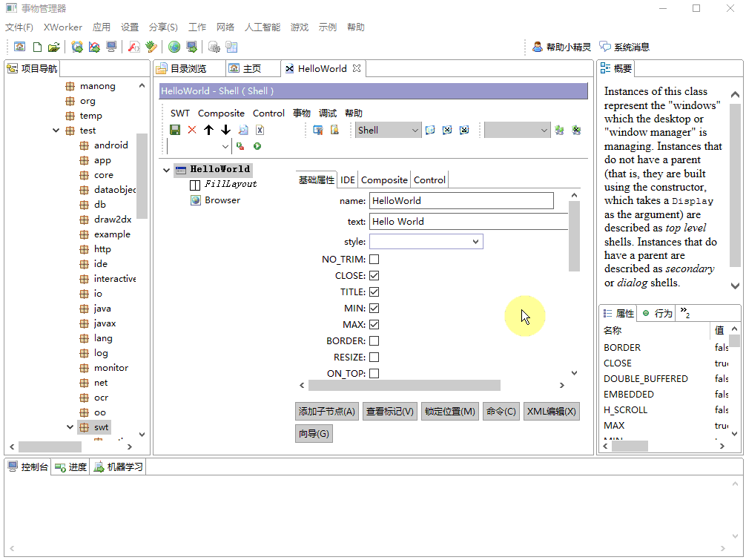Uncheck the CLOSE checkbox
Viewport: 746px width, 560px height.
374,275
